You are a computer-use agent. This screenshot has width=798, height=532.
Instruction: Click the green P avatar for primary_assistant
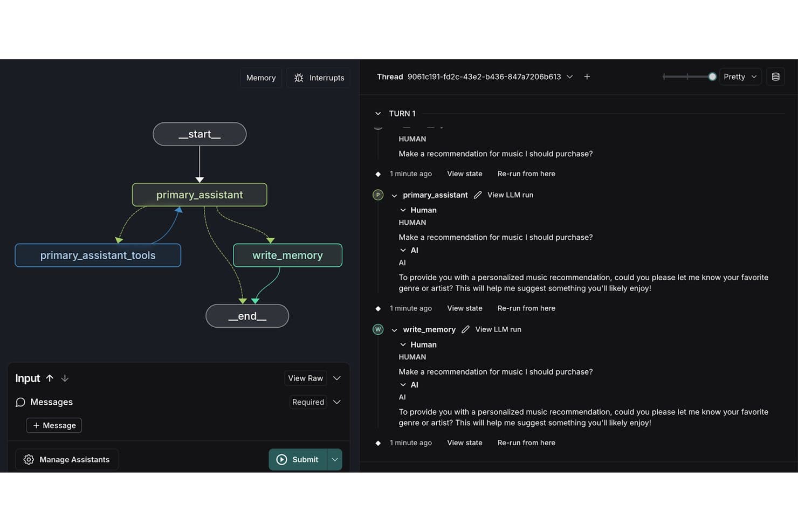point(378,195)
